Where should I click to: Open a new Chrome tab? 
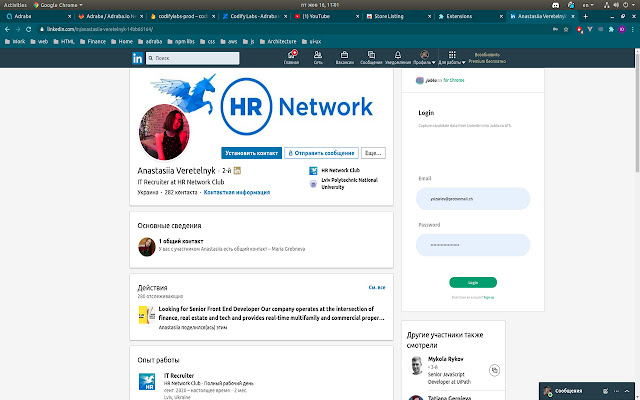point(585,16)
